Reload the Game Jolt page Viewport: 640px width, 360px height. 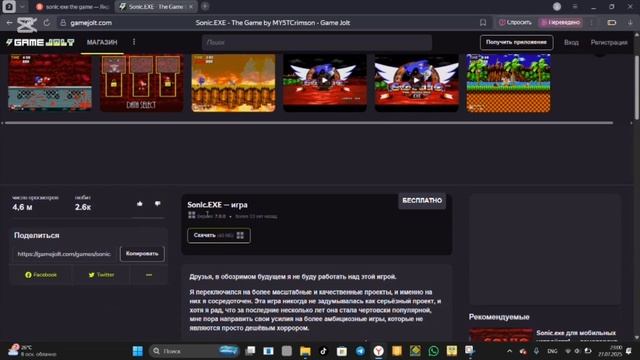point(47,23)
